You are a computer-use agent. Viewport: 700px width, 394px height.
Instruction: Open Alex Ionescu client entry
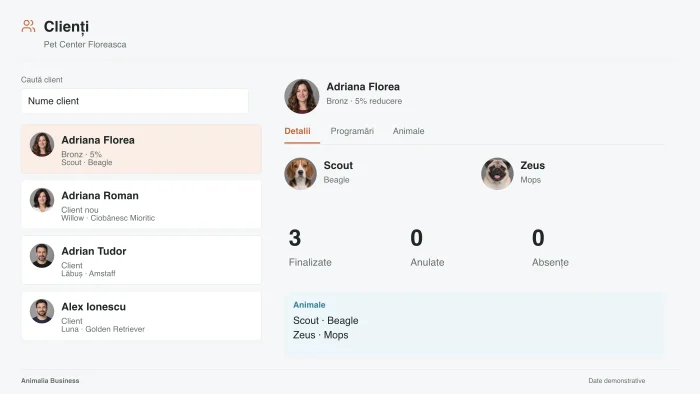[141, 316]
